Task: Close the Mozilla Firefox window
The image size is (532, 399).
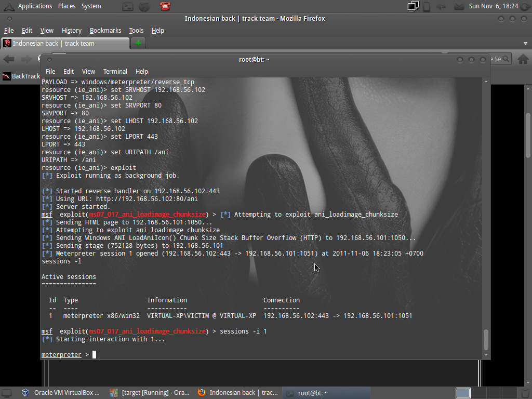Action: [x=524, y=19]
